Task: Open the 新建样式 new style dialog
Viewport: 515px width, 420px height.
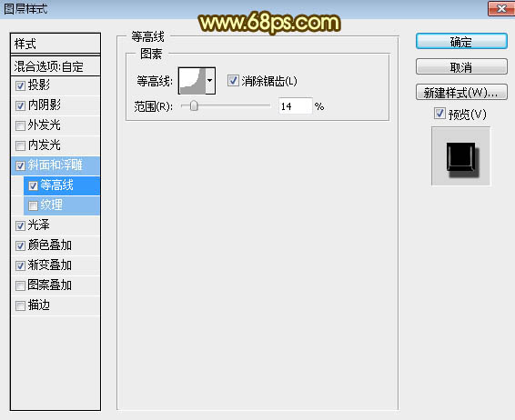Action: point(461,92)
